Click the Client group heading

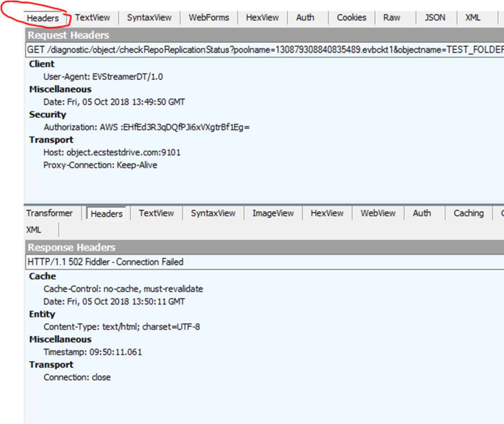[x=42, y=64]
